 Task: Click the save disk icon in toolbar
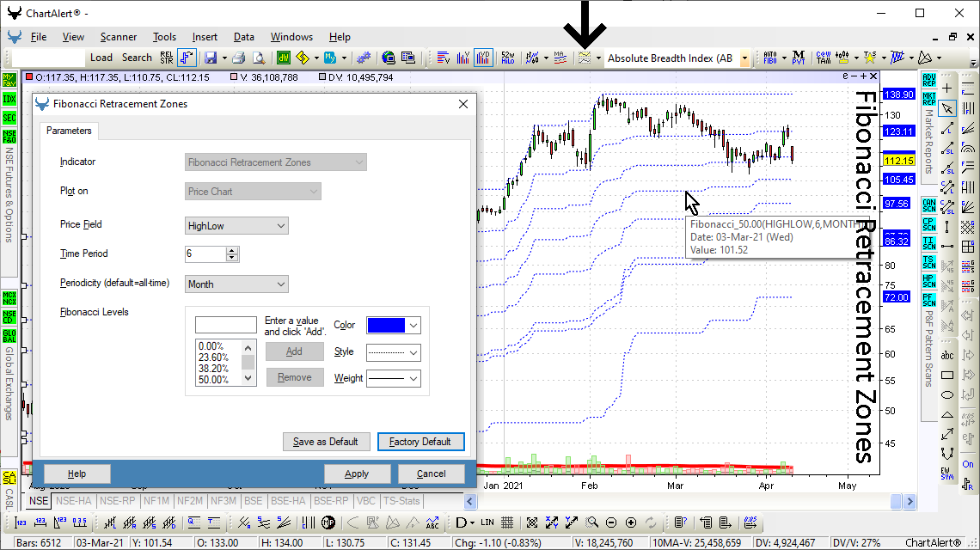coord(211,58)
